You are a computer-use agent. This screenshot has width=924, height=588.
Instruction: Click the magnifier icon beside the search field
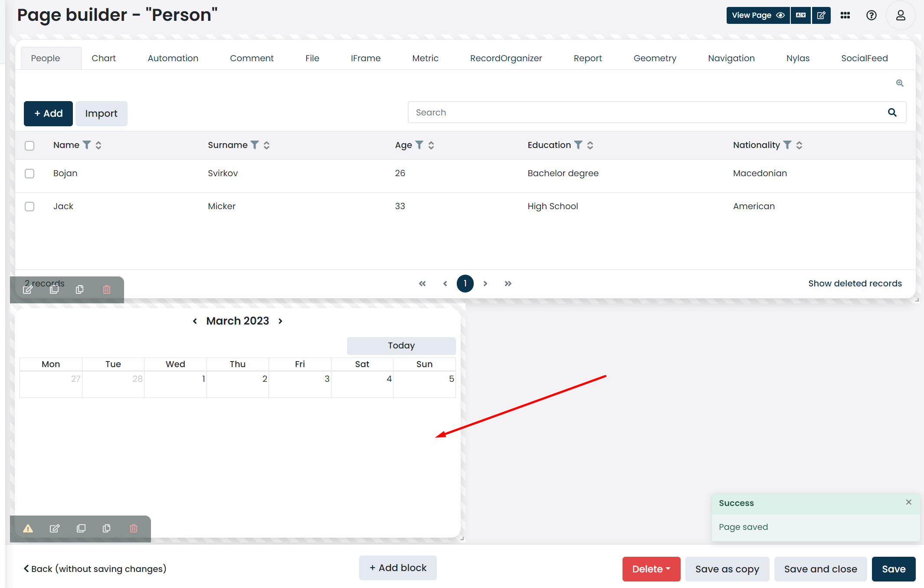892,112
